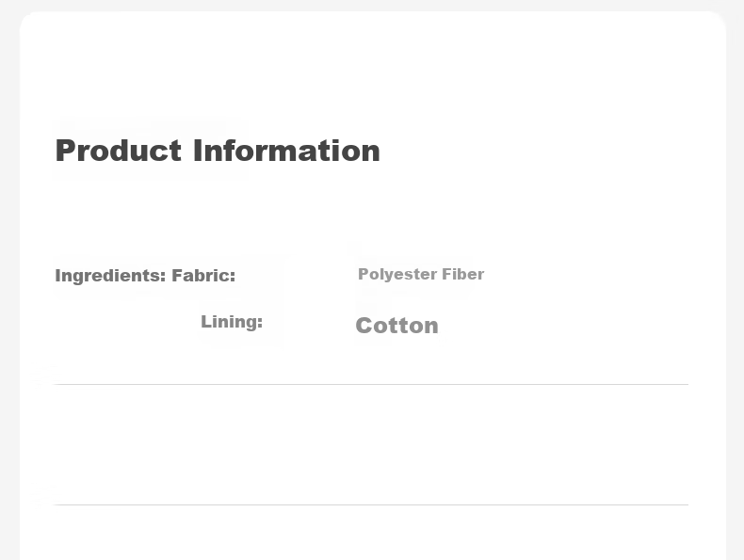Screen dimensions: 744x560
Task: Select the word "Product" in the heading
Action: coord(118,152)
